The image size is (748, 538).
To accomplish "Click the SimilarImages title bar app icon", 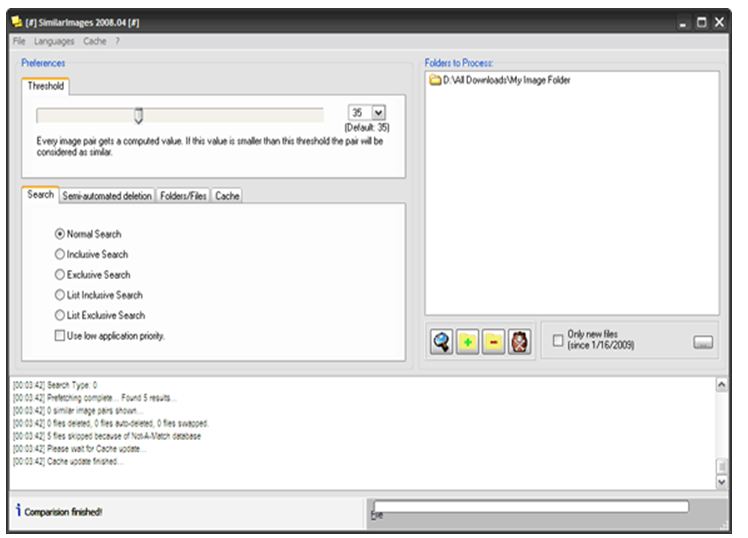I will [x=17, y=22].
